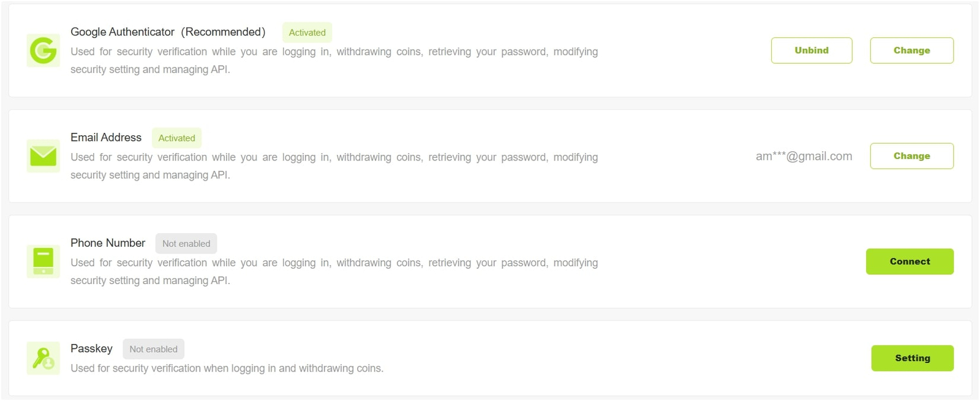Click the green envelope email icon
The width and height of the screenshot is (980, 401).
point(43,156)
